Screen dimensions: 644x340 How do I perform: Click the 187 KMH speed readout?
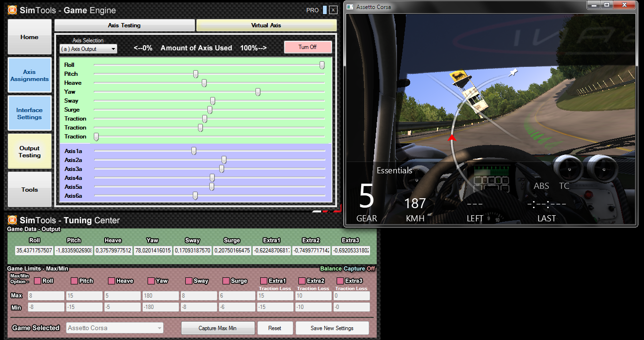coord(415,203)
